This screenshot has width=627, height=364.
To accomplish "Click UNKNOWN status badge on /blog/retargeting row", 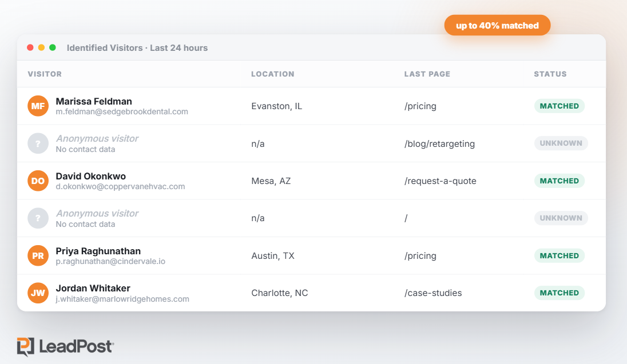I will pyautogui.click(x=561, y=143).
